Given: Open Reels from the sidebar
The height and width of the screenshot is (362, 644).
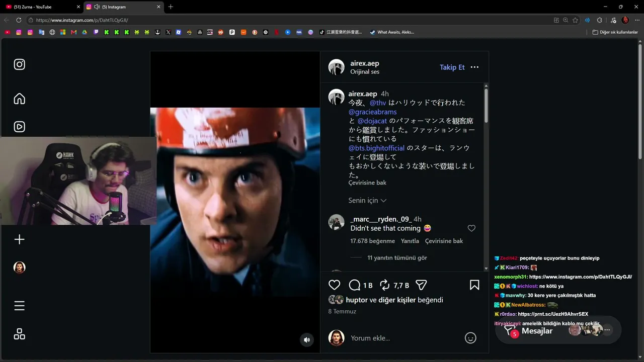Looking at the screenshot, I should click(20, 127).
